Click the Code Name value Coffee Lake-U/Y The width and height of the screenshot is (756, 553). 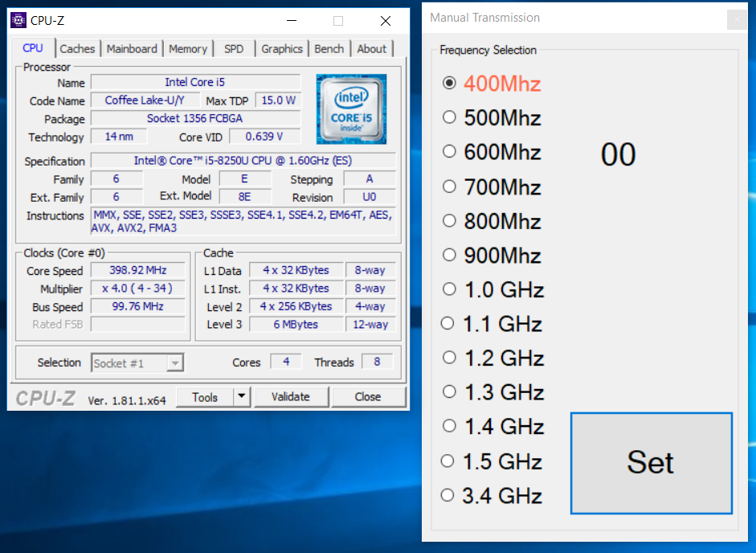(x=145, y=100)
